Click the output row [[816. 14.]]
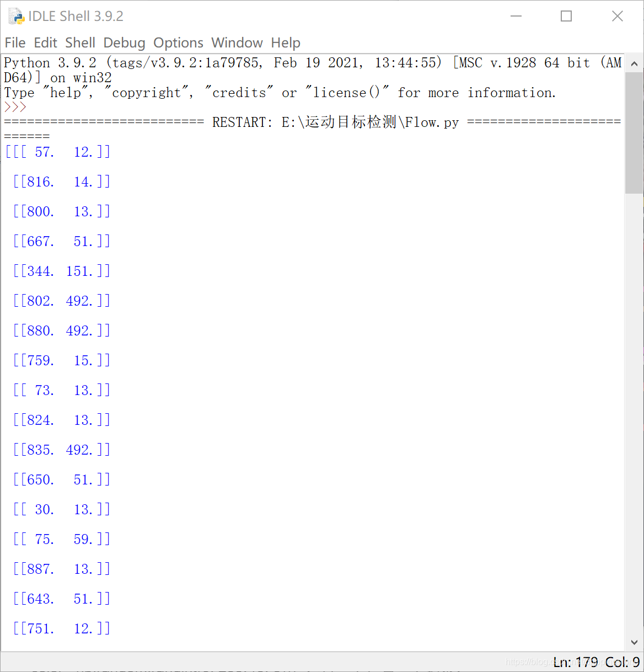644x672 pixels. [x=61, y=182]
